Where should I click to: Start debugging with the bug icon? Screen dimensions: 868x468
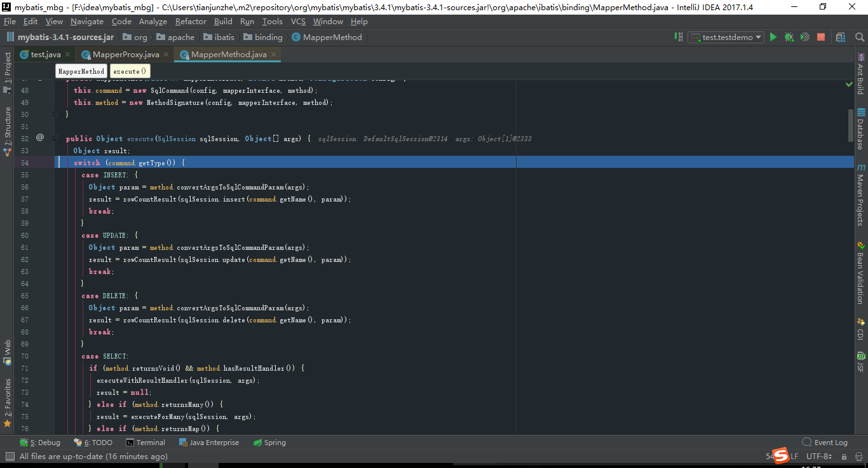tap(789, 37)
